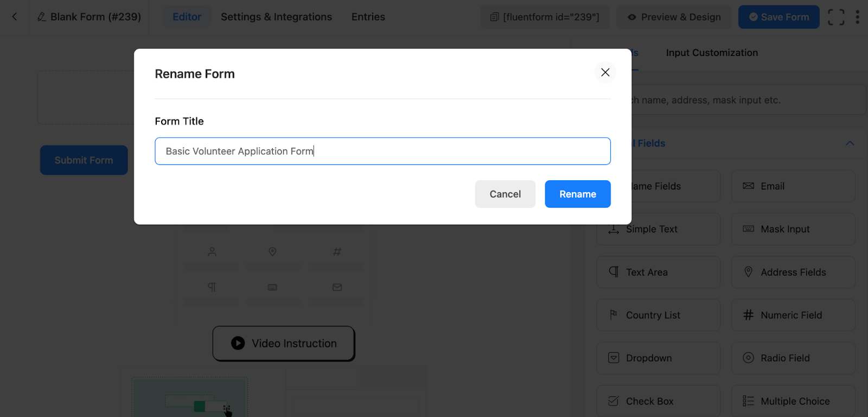
Task: Add Address Fields element
Action: (793, 272)
